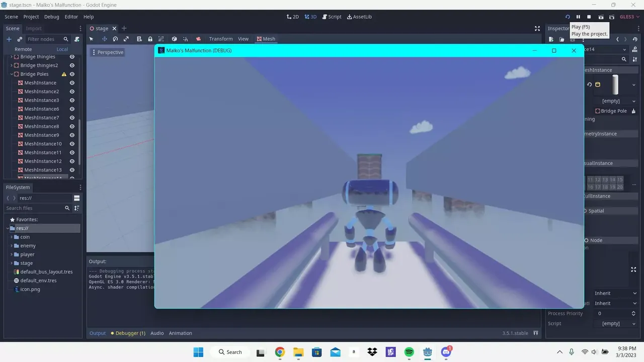Expand the coin folder
This screenshot has width=644, height=362.
[12, 237]
